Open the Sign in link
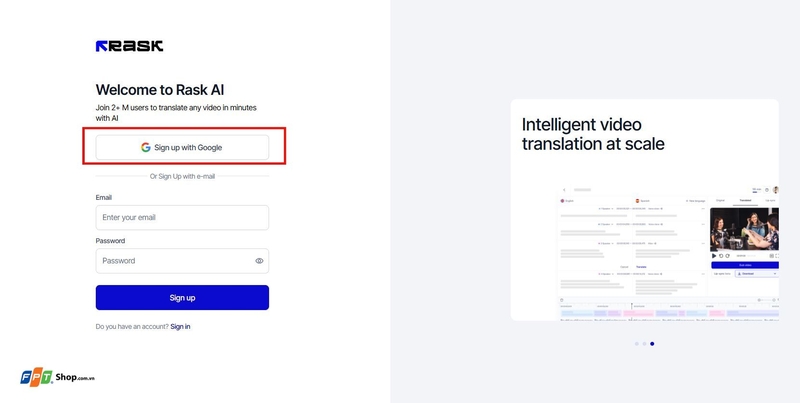The height and width of the screenshot is (403, 800). click(x=180, y=327)
